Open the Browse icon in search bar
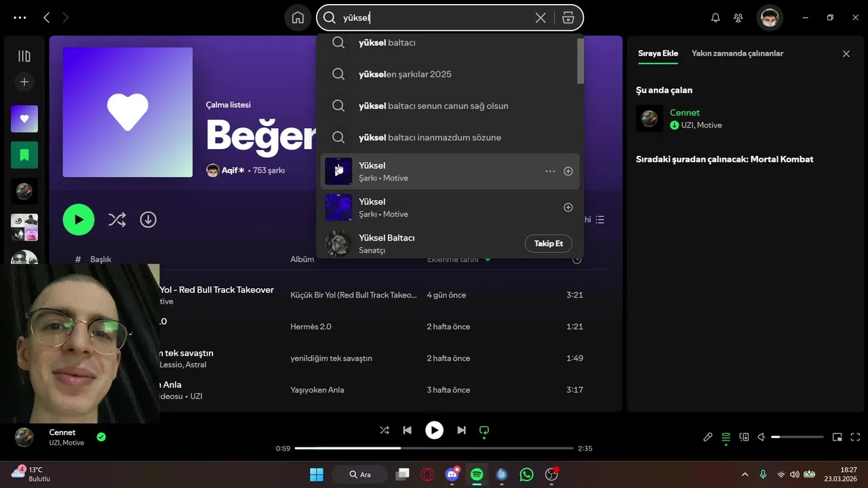The image size is (868, 488). click(x=568, y=18)
